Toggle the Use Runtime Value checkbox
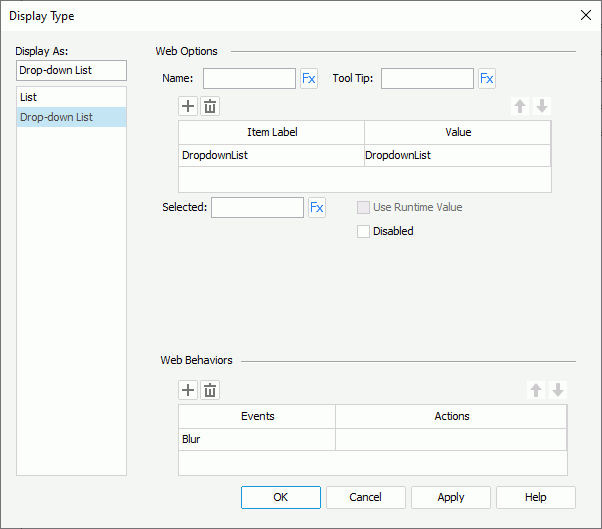The height and width of the screenshot is (529, 602). coord(363,207)
